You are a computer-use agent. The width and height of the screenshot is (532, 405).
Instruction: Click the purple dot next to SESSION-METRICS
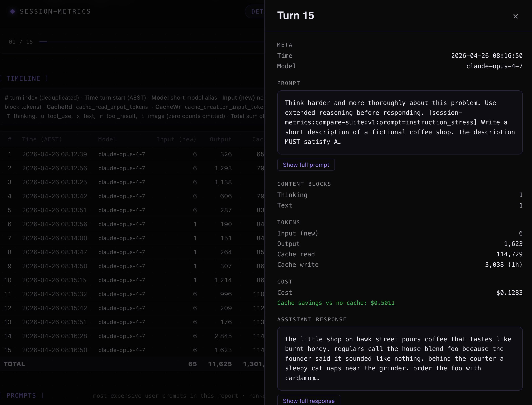(13, 11)
